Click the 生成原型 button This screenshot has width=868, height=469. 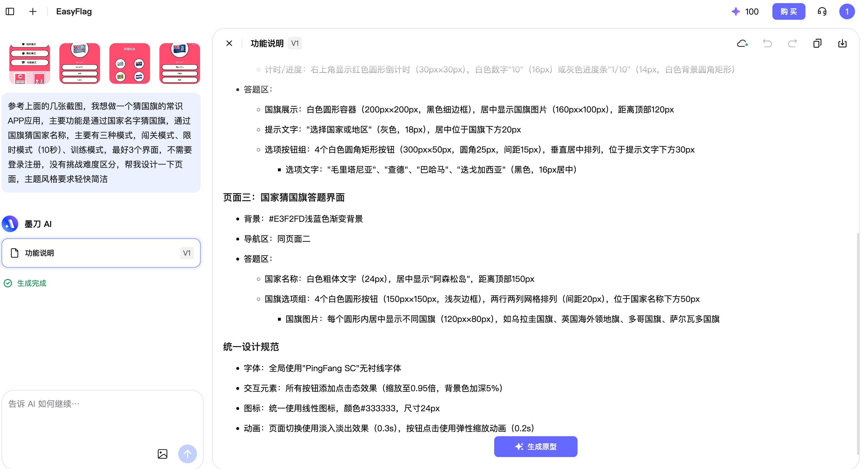pos(535,446)
